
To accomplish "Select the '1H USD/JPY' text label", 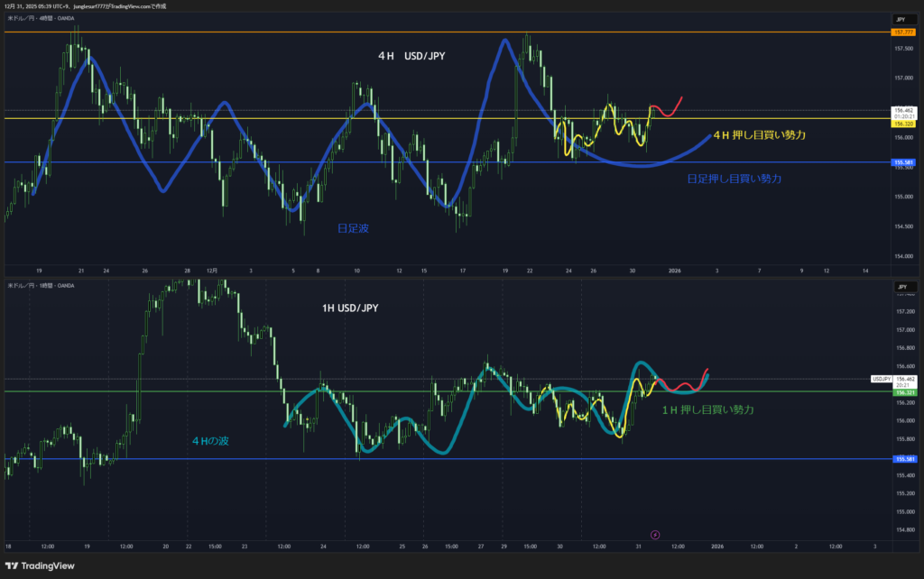I will [350, 308].
